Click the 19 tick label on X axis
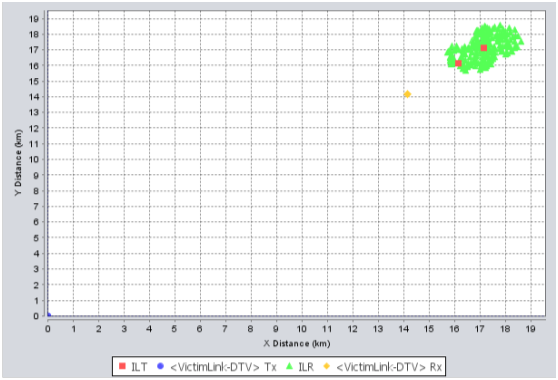558x380 pixels. click(530, 329)
